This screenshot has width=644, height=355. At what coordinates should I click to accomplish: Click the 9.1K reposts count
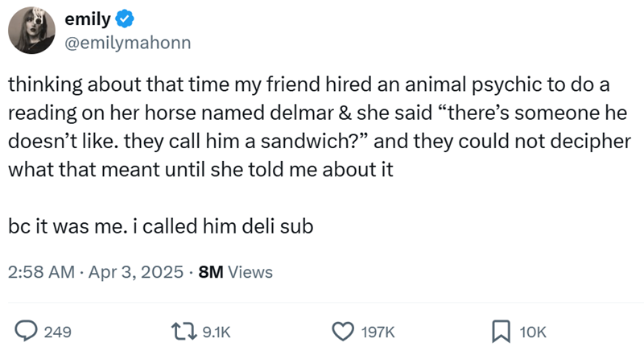pyautogui.click(x=217, y=331)
